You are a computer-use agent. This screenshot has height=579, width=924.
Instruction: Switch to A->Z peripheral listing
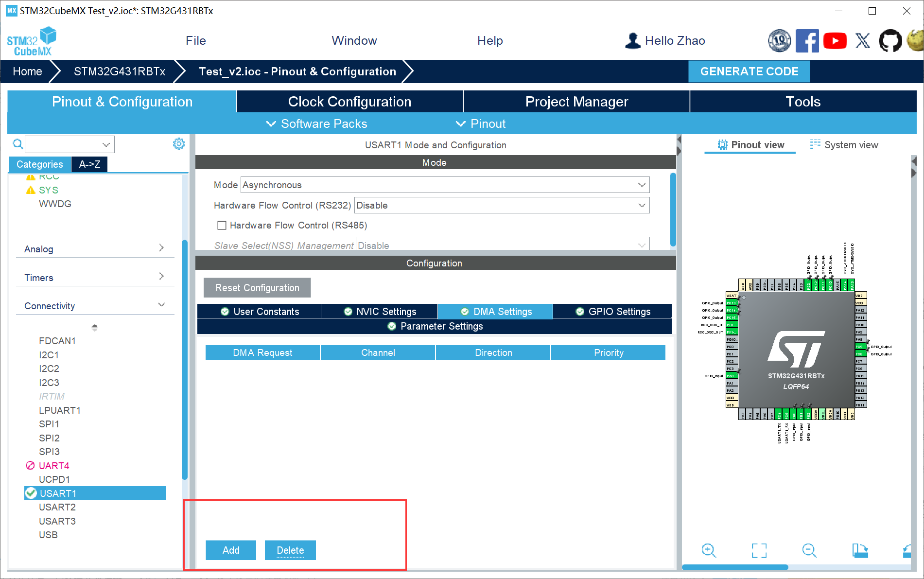coord(89,164)
